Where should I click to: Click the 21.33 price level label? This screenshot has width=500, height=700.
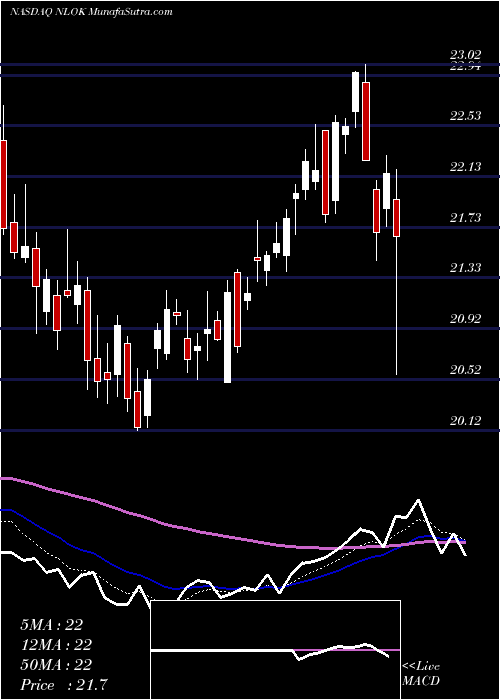(465, 268)
